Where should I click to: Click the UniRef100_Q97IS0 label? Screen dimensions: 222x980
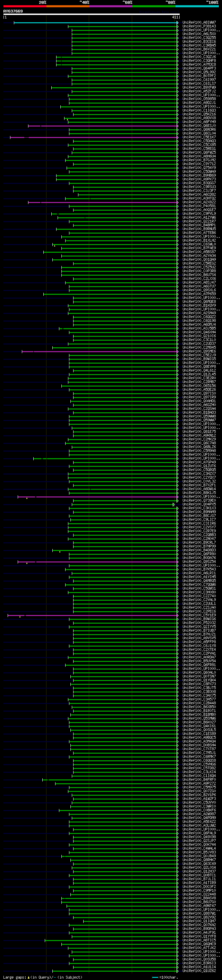click(199, 394)
